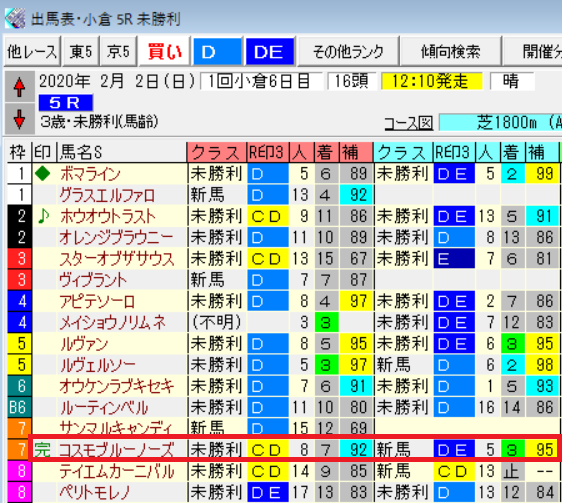Click the 完 mark beside コスモブルーノーズ

(42, 450)
